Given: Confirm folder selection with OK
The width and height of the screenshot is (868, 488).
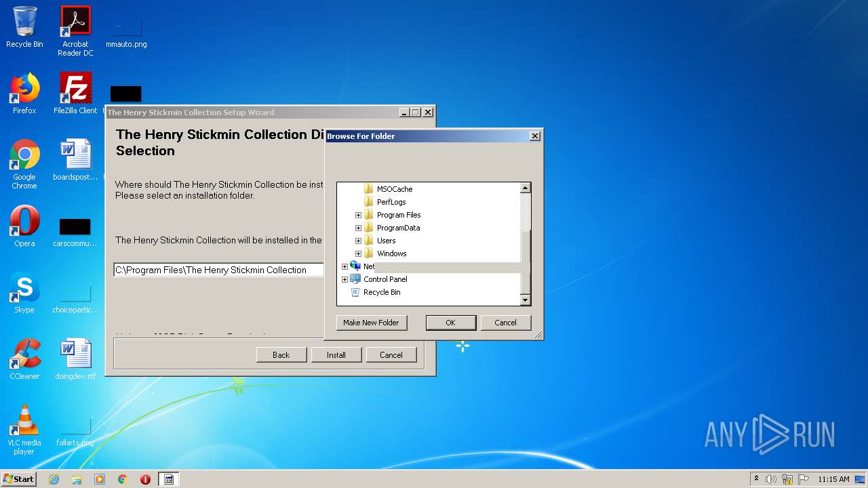Looking at the screenshot, I should (x=450, y=323).
